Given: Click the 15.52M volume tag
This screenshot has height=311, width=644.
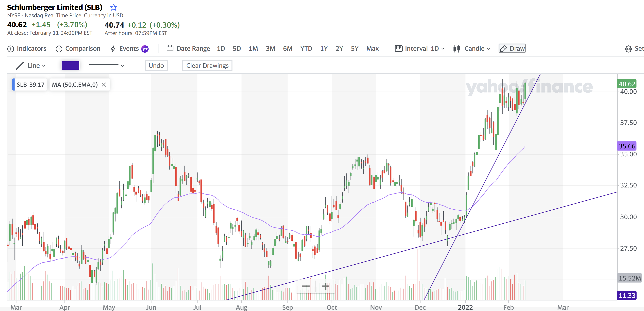Looking at the screenshot, I should coord(629,278).
